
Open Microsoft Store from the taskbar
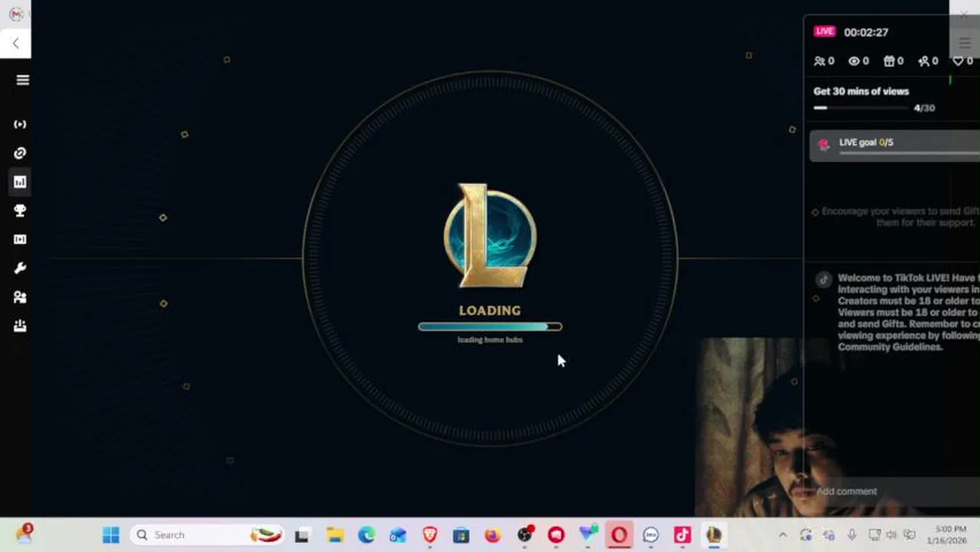461,535
